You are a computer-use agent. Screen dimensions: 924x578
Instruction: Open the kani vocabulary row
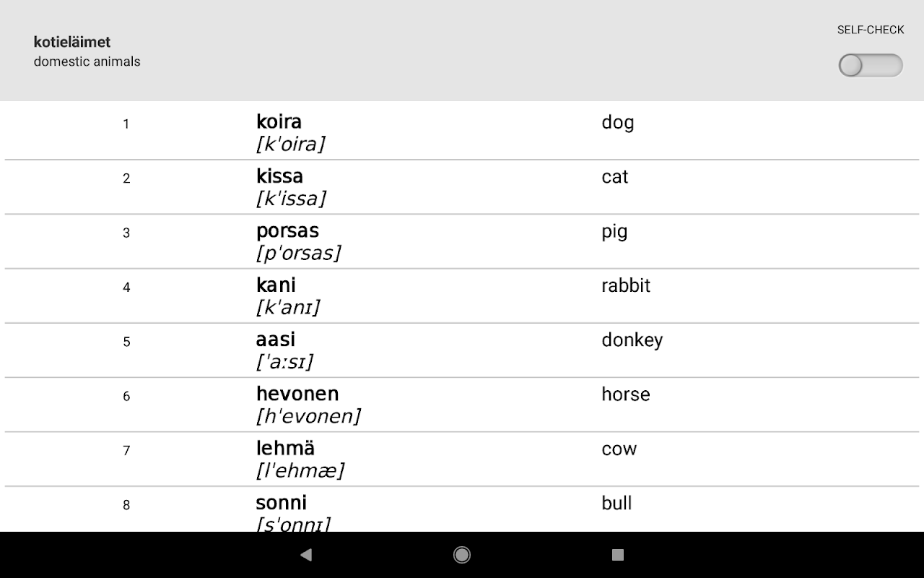[x=462, y=296]
